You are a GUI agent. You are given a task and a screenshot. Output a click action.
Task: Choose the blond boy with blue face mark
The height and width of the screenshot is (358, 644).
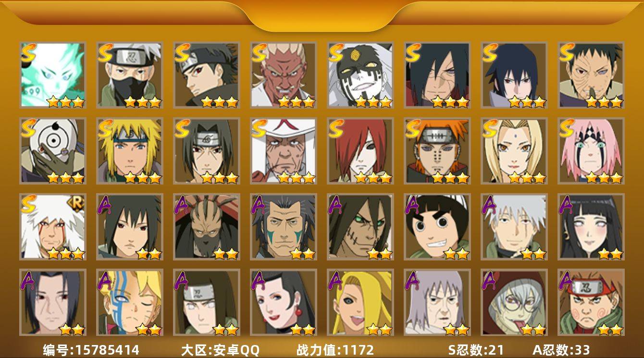tap(130, 303)
